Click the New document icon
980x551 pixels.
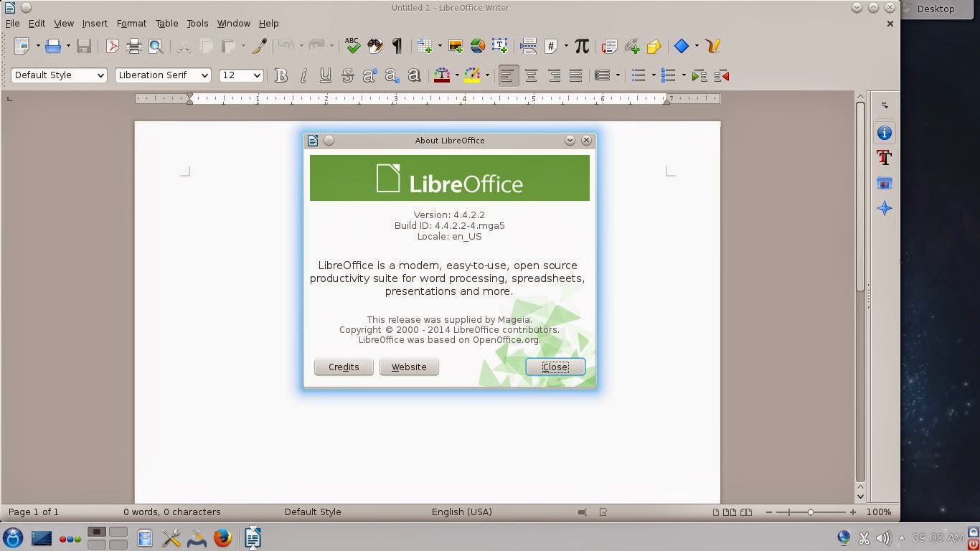pos(22,46)
